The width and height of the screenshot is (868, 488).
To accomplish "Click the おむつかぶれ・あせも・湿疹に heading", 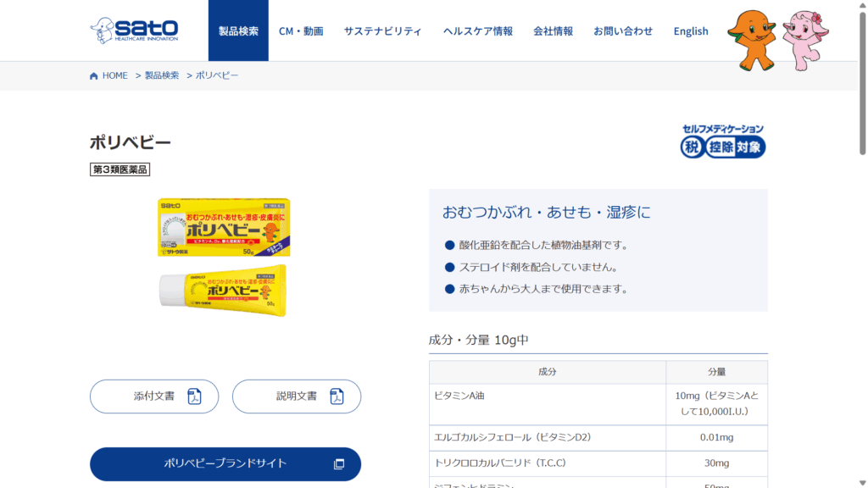I will (x=547, y=213).
